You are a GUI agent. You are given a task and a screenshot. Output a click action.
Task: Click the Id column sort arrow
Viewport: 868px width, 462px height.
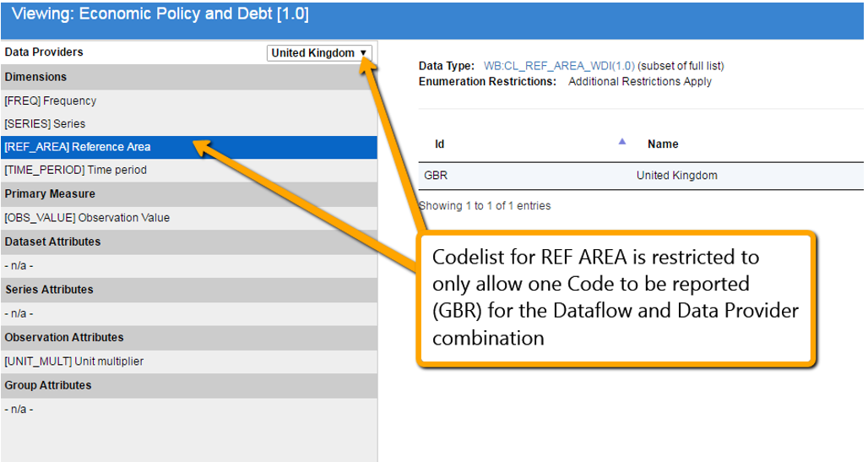pyautogui.click(x=622, y=142)
